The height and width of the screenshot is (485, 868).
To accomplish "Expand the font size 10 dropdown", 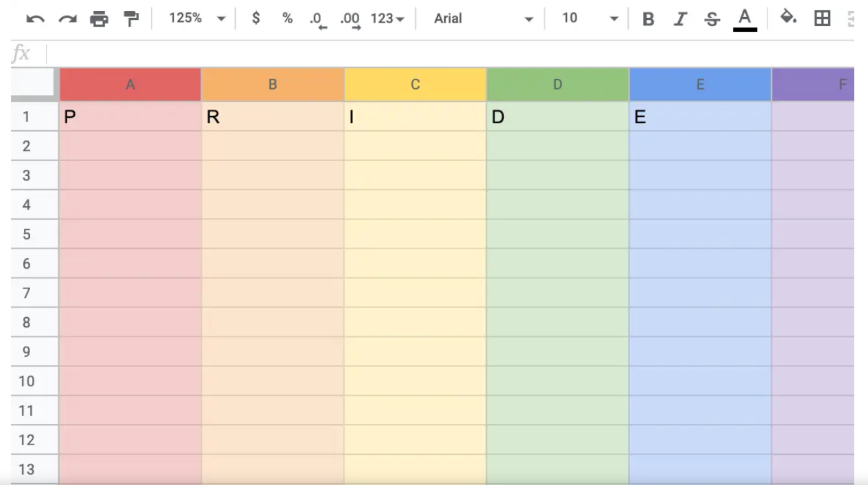I will click(x=590, y=18).
